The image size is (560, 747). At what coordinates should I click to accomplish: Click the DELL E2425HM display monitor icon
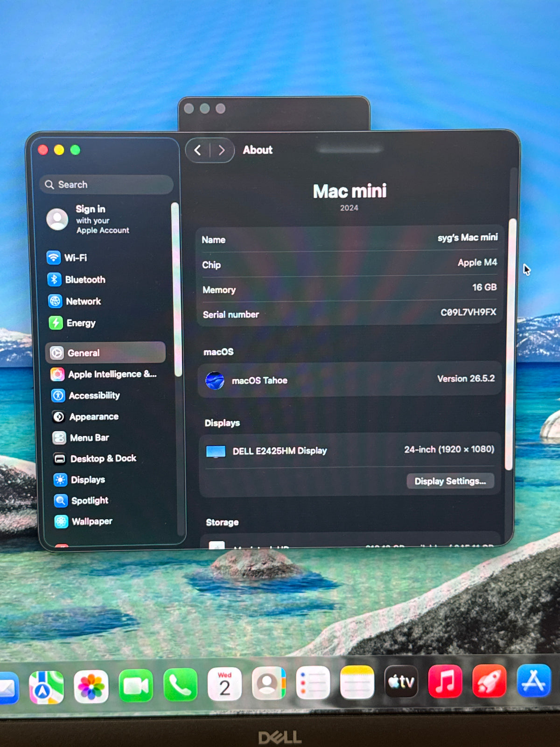[216, 451]
